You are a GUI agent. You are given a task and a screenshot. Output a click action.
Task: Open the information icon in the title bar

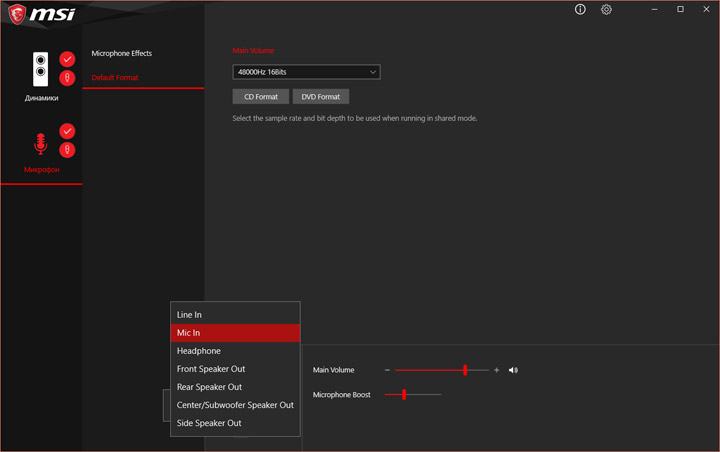tap(580, 10)
